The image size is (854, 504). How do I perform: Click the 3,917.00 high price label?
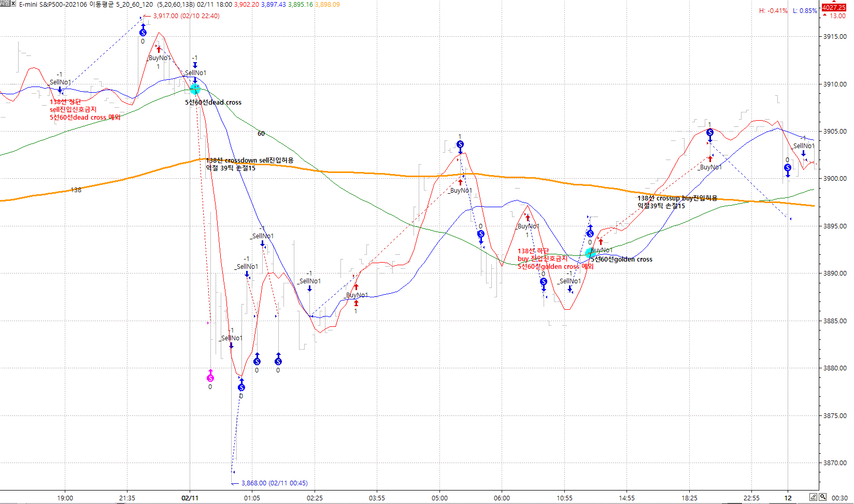186,16
